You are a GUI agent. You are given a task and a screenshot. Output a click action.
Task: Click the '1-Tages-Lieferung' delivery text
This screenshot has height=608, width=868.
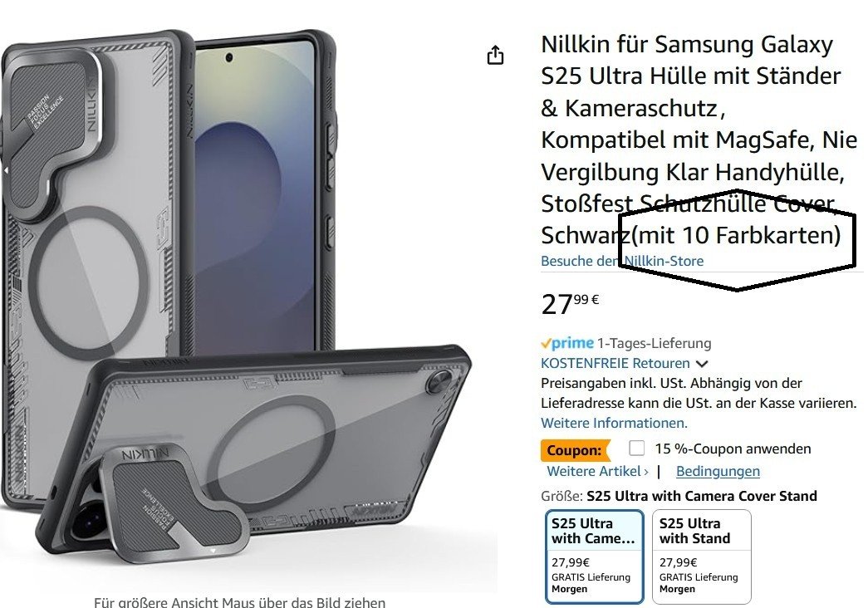pyautogui.click(x=654, y=343)
